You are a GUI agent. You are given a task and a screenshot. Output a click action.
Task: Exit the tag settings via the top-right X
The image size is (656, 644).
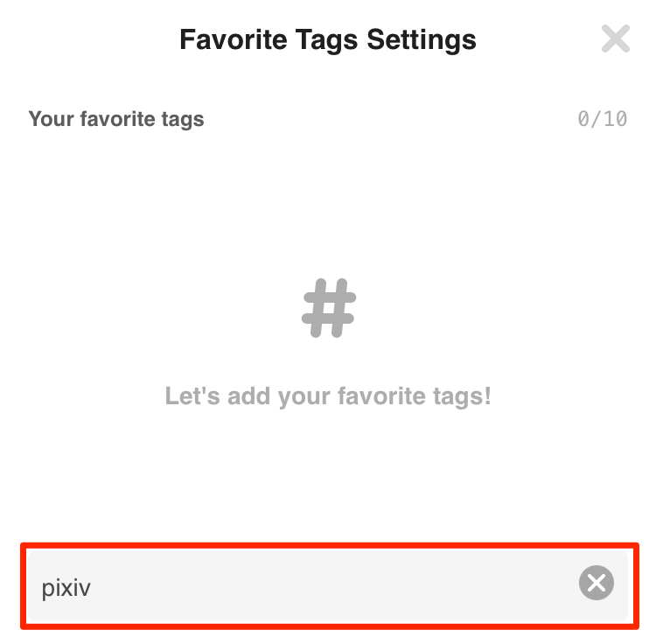click(616, 38)
